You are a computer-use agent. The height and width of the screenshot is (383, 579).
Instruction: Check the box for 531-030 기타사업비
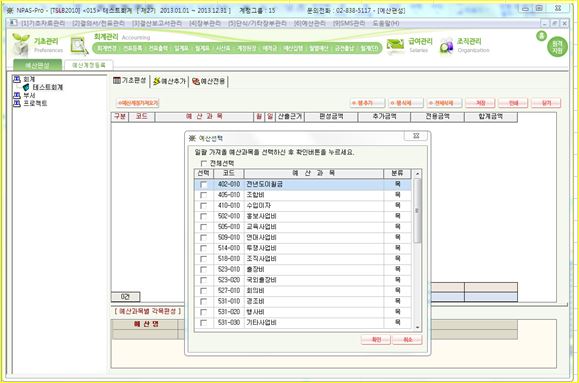tap(203, 323)
